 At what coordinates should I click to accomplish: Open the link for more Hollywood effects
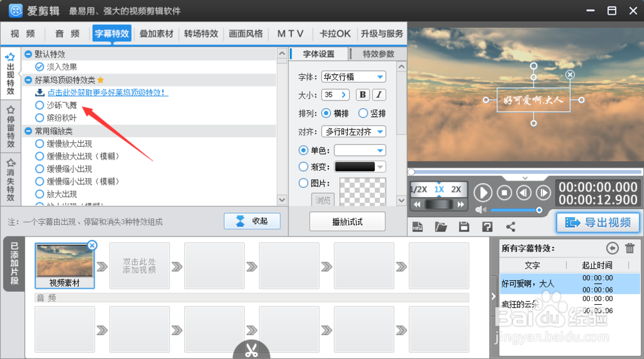(108, 92)
